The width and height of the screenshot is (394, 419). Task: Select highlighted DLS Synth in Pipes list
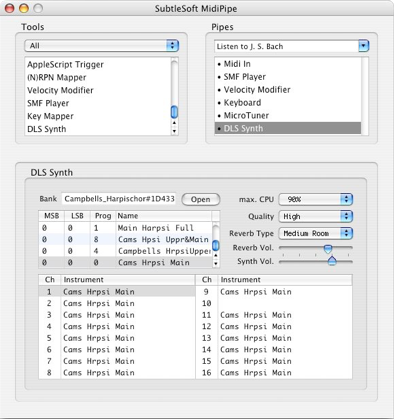pos(288,128)
